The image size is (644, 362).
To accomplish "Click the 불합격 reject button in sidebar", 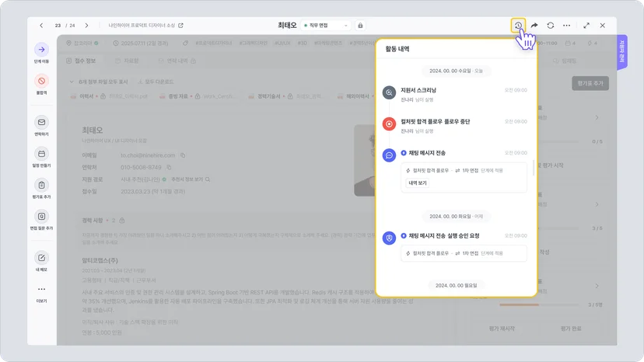I will tap(41, 82).
